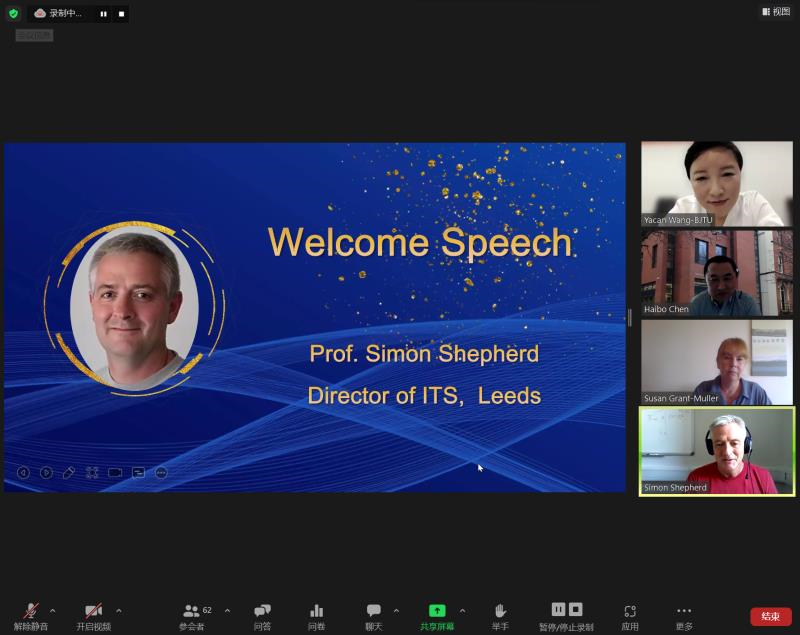Click the 'Welcome Speech' slide title

click(419, 242)
